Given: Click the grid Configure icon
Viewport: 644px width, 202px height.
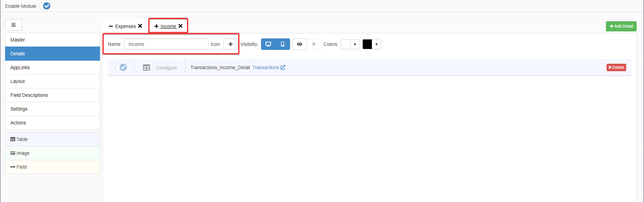Looking at the screenshot, I should click(147, 68).
